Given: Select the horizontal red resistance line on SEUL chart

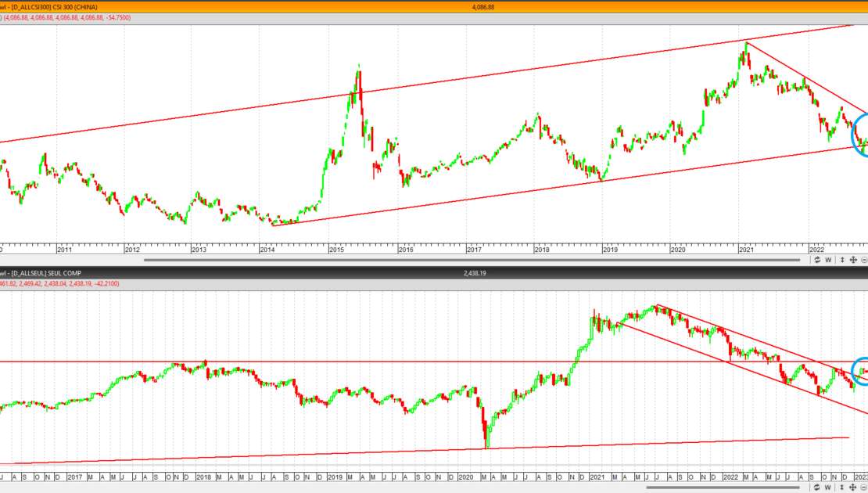Looking at the screenshot, I should coord(434,362).
